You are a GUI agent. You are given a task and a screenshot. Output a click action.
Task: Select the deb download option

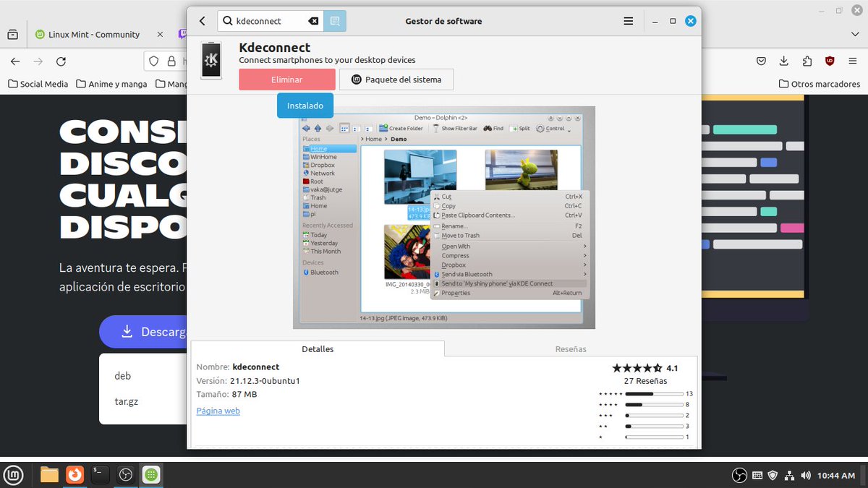(x=122, y=376)
